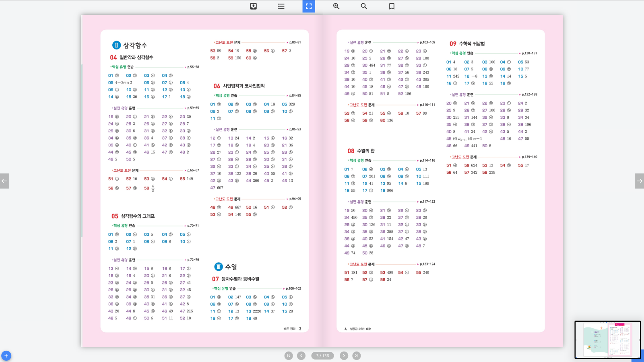Click the 08 수열의 합 section heading

pyautogui.click(x=361, y=151)
